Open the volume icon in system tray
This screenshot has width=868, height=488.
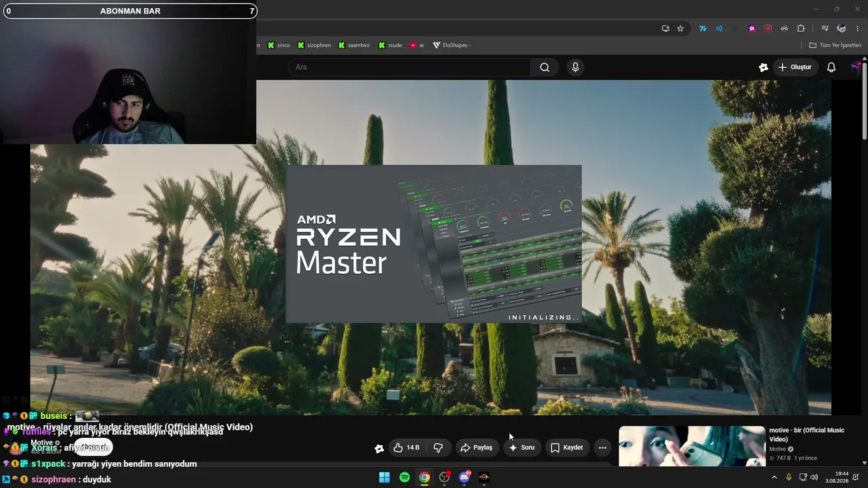pos(814,477)
